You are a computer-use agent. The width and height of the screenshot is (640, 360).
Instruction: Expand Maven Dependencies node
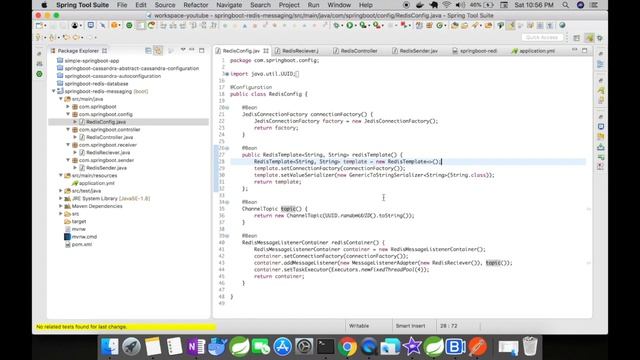coord(61,206)
